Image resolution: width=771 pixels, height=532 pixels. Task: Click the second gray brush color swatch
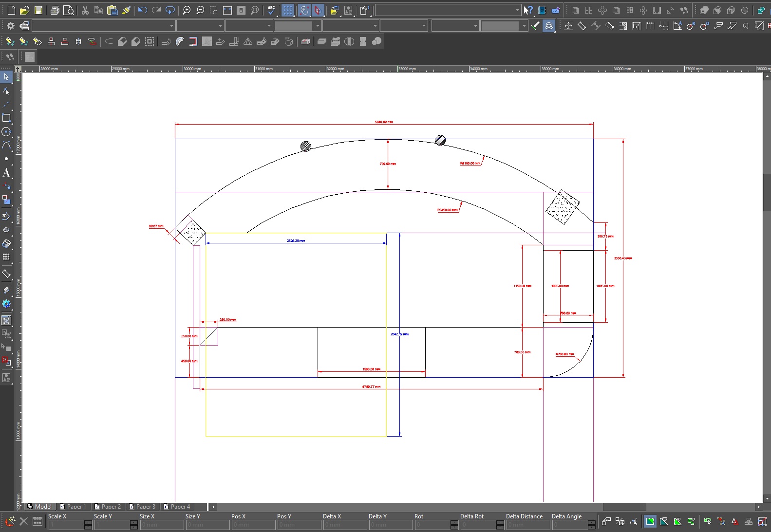[x=500, y=26]
